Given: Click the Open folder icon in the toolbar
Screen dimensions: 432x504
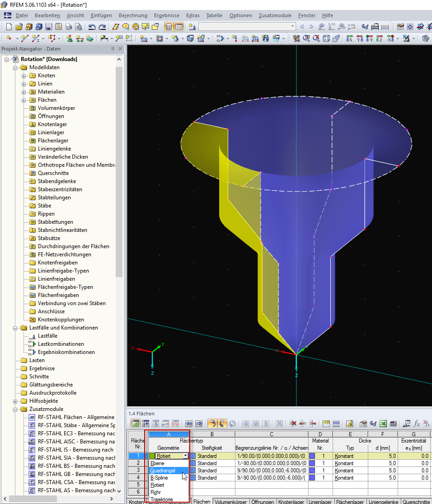Looking at the screenshot, I should point(19,27).
